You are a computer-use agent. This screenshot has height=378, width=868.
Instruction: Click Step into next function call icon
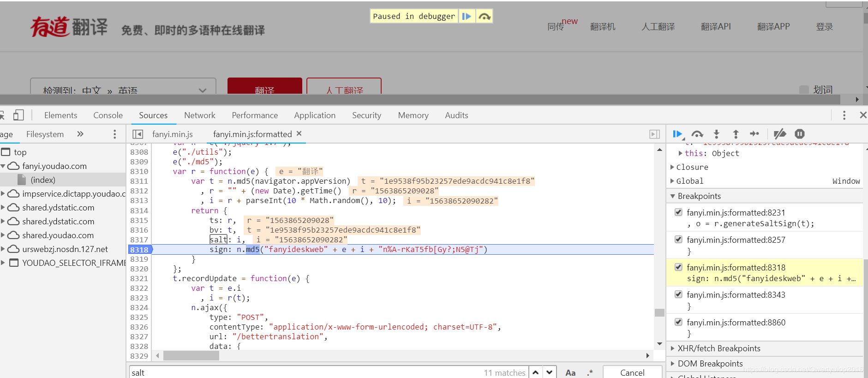click(x=716, y=134)
